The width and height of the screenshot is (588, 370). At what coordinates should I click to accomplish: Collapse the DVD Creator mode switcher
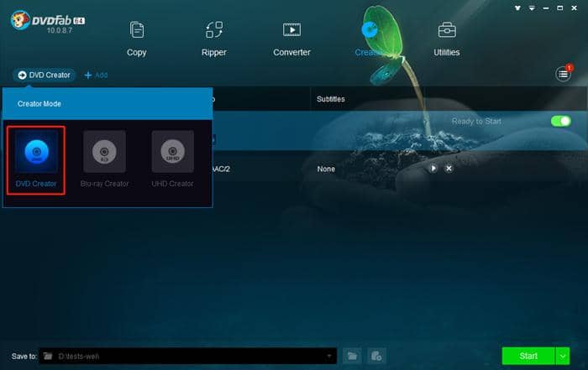click(x=43, y=75)
